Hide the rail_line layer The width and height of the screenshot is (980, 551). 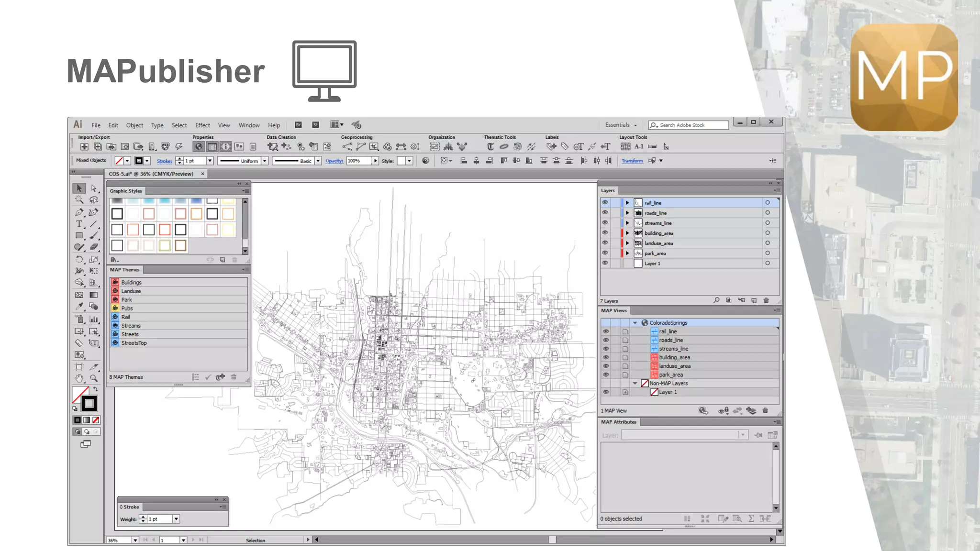tap(605, 202)
